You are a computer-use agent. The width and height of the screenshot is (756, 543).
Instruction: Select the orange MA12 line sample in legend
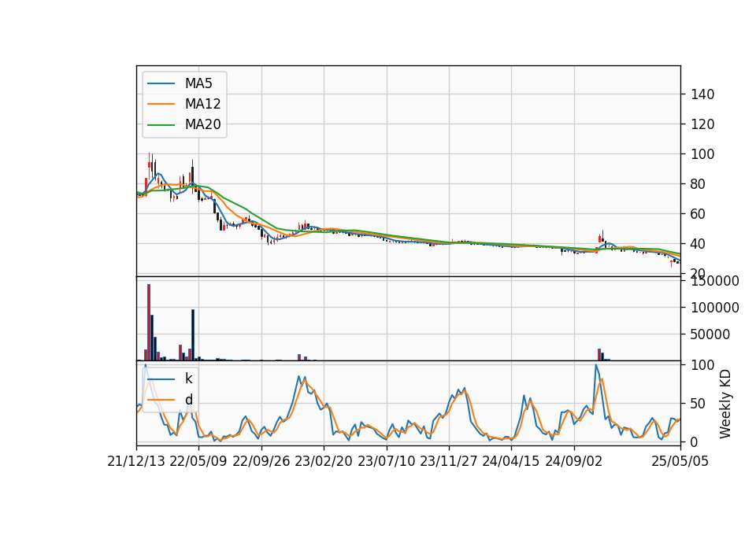(x=161, y=104)
